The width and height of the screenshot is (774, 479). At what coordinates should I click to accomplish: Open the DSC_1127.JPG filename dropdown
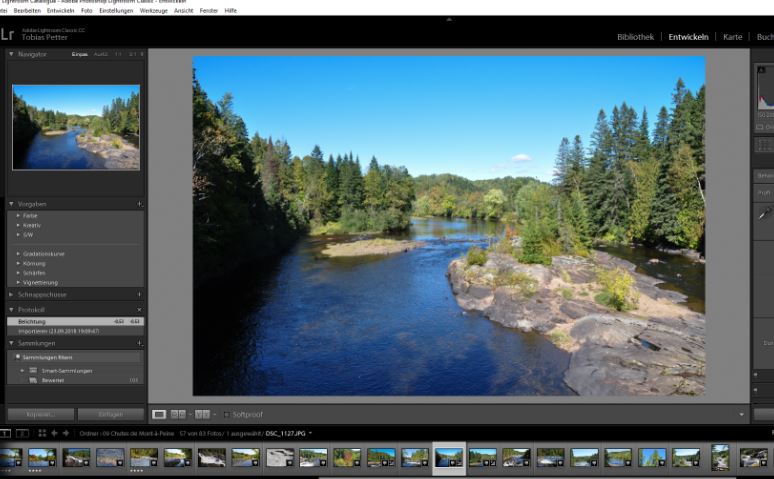(310, 434)
